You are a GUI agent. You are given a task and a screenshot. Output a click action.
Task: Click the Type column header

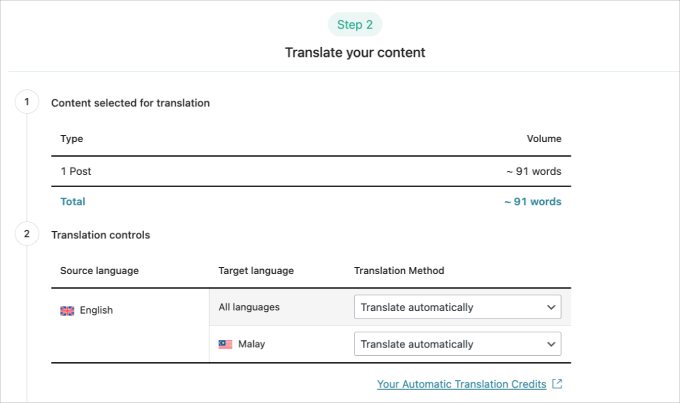pos(71,138)
